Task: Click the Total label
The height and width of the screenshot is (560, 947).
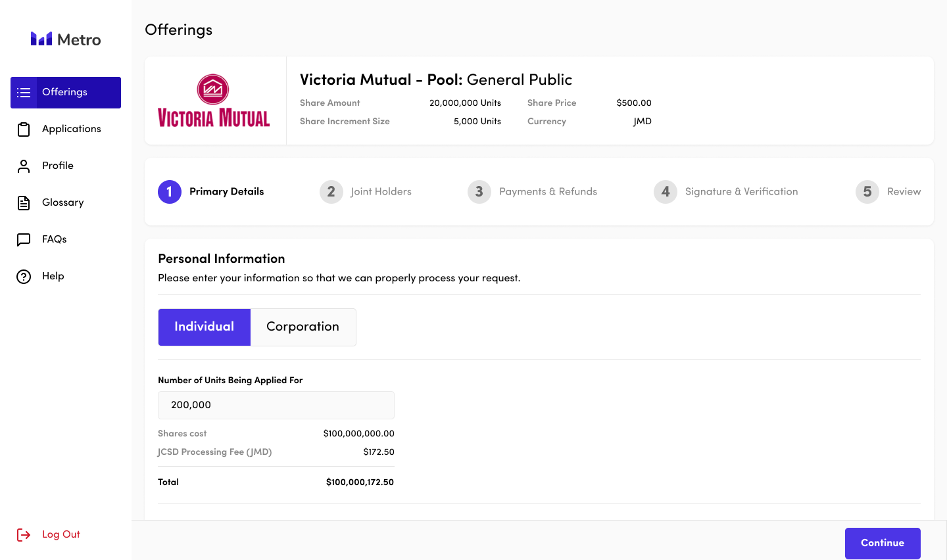Action: point(168,482)
